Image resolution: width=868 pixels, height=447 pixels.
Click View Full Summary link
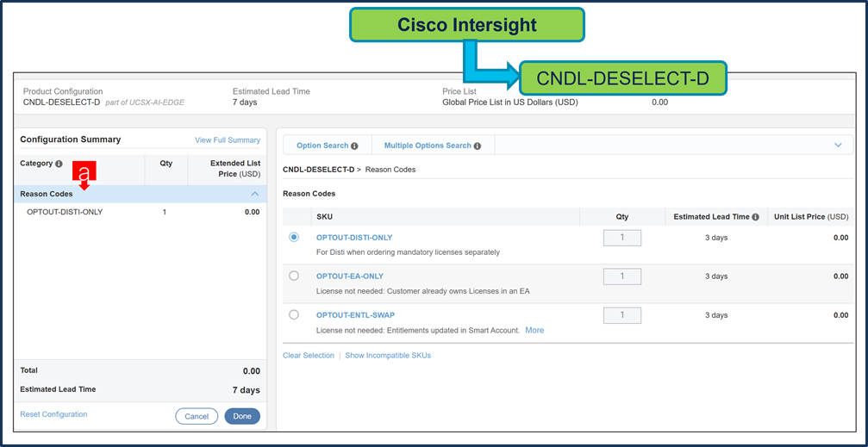[228, 140]
